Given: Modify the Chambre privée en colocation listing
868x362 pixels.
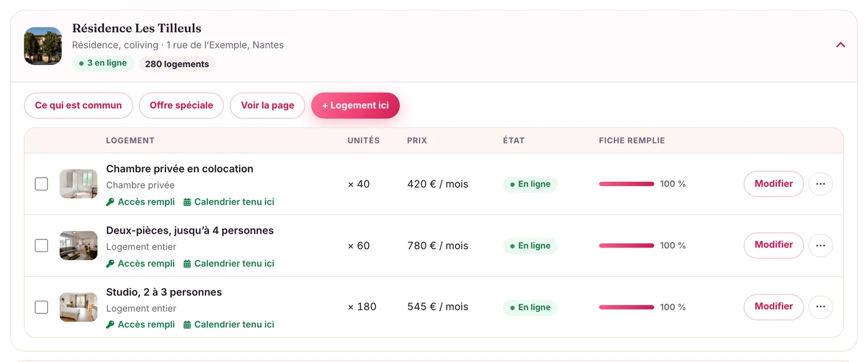Looking at the screenshot, I should [774, 184].
